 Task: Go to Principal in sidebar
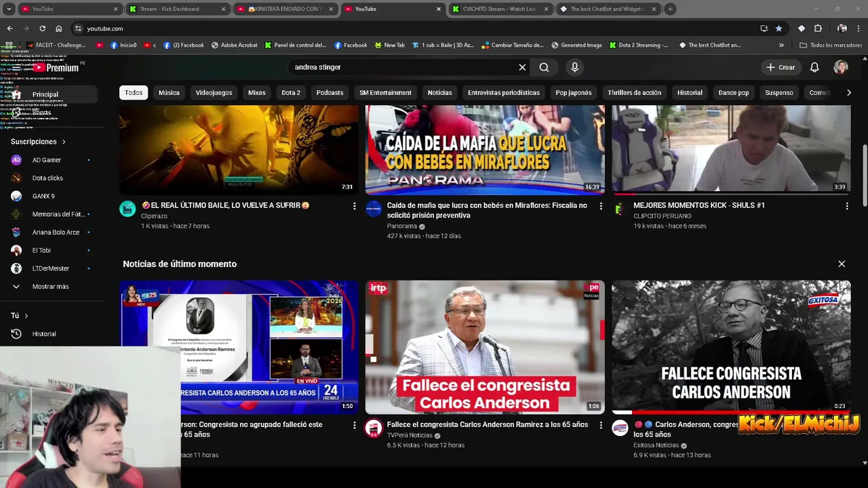coord(49,94)
